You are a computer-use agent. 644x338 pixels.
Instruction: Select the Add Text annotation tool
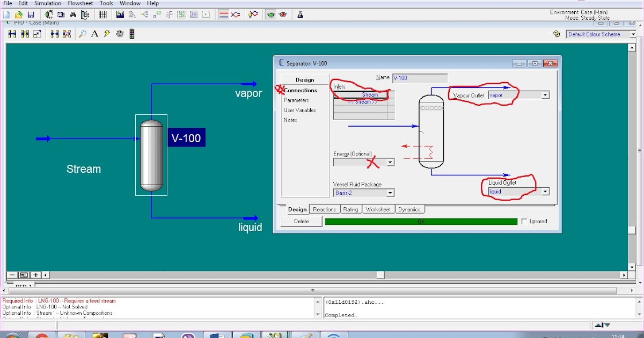pos(94,34)
